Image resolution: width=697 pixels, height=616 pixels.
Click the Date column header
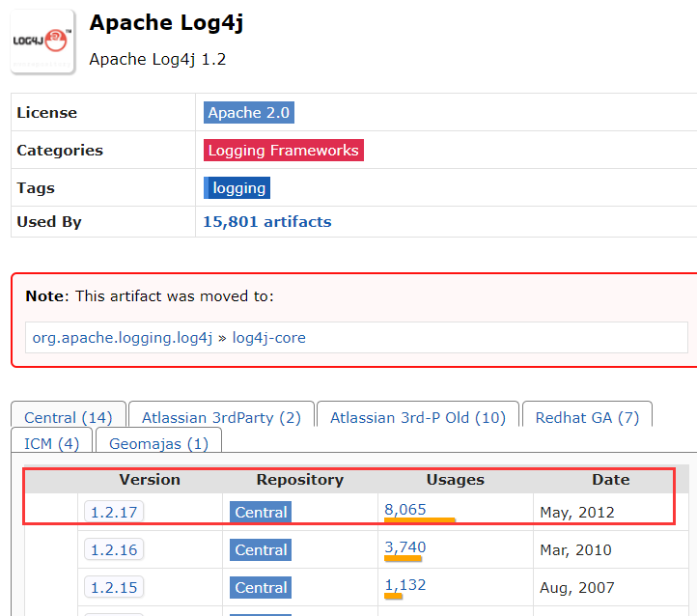tap(611, 480)
